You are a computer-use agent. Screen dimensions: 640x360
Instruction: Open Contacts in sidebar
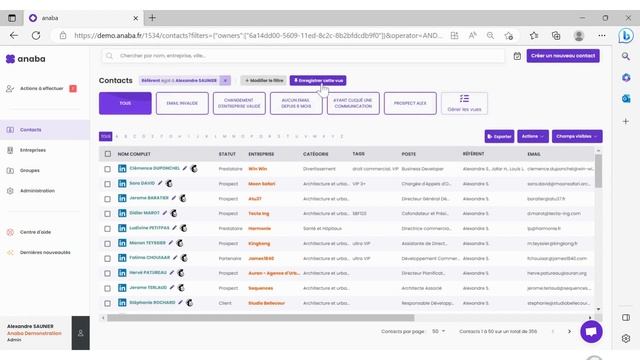click(45, 130)
